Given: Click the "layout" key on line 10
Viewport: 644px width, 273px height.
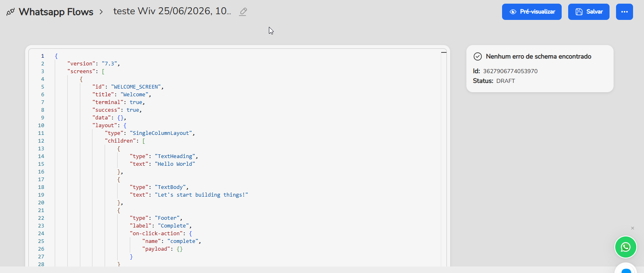Looking at the screenshot, I should 105,126.
